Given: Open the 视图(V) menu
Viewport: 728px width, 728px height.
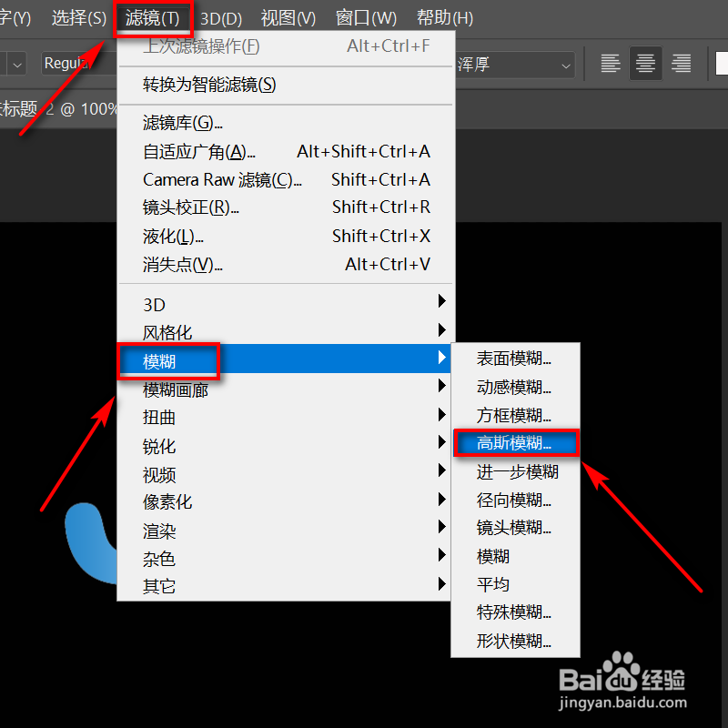Looking at the screenshot, I should click(288, 18).
